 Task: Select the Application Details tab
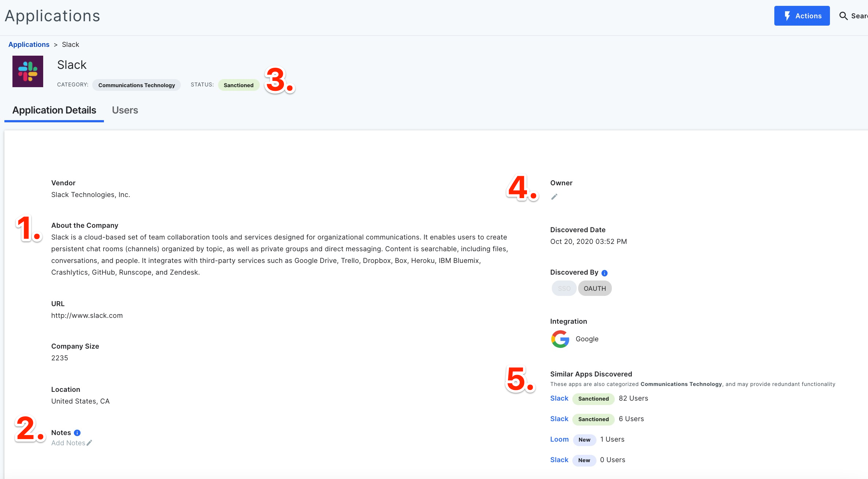pos(54,110)
